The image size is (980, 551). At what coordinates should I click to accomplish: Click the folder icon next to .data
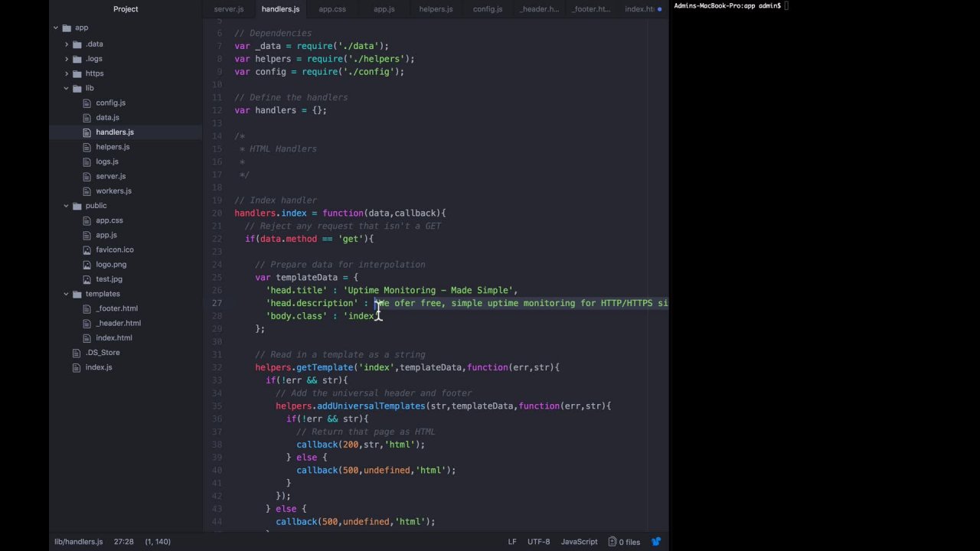click(77, 44)
